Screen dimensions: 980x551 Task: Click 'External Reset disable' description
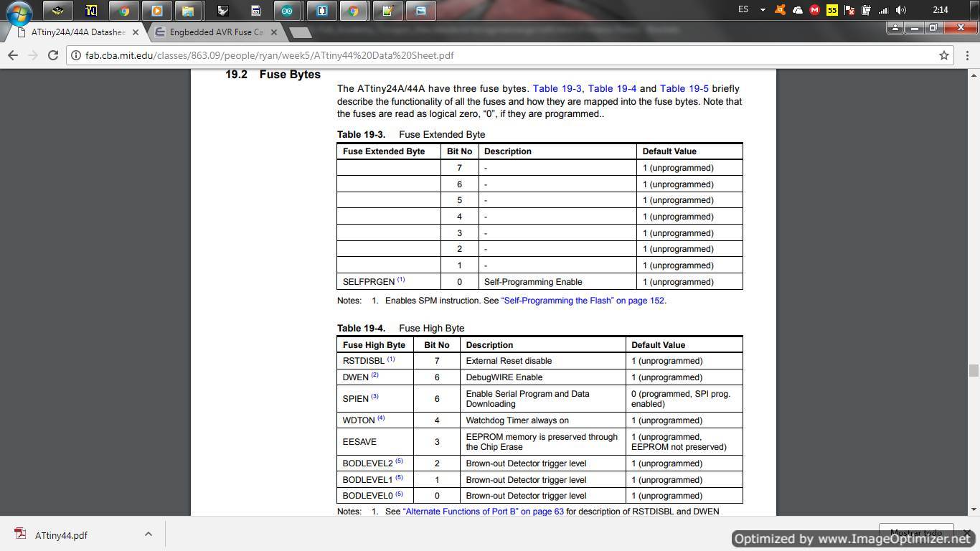pos(509,361)
